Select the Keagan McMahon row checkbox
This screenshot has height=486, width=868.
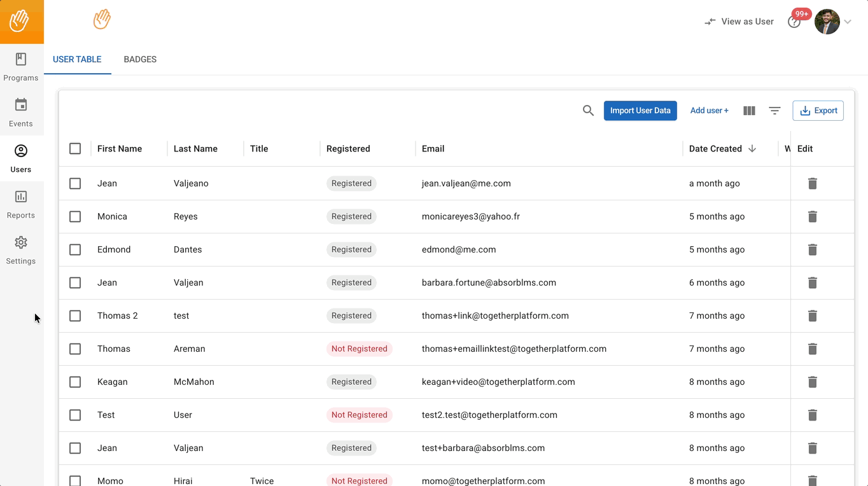pyautogui.click(x=75, y=382)
